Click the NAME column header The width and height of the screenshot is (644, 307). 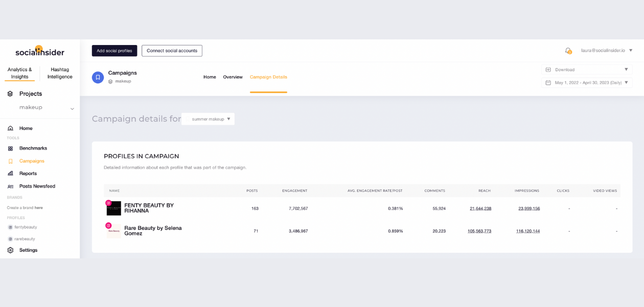114,191
